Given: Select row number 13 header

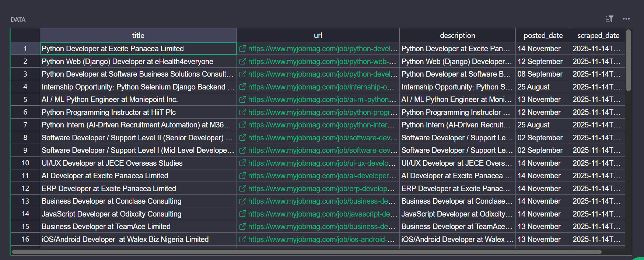Looking at the screenshot, I should (25, 201).
